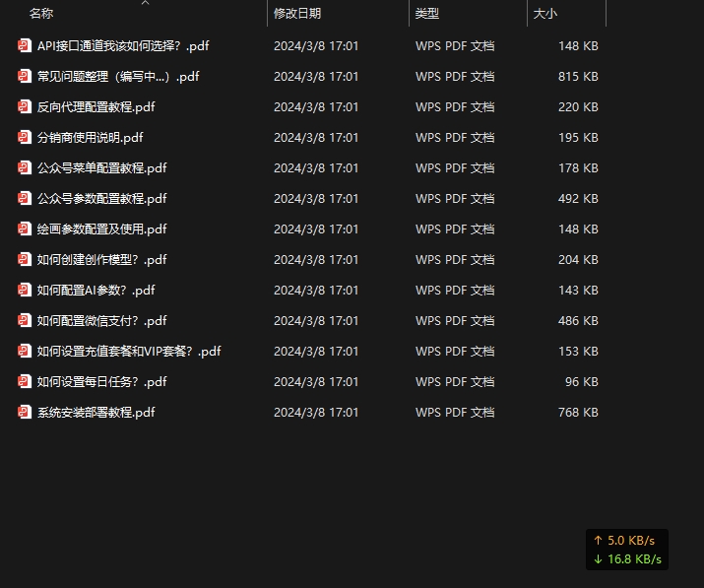Click the PDF icon of 如何配置微信支付？.pdf
Viewport: 704px width, 588px height.
pyautogui.click(x=25, y=320)
